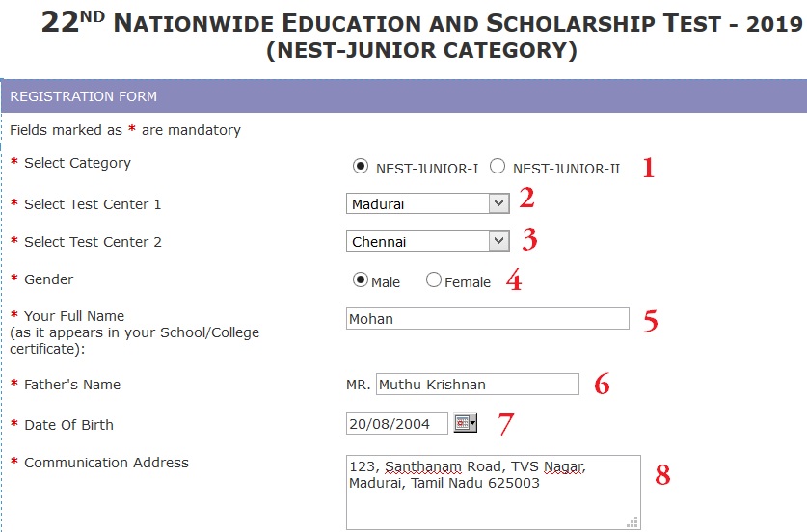The image size is (807, 532).
Task: Click the "Fields marked as * are mandatory" note
Action: point(125,129)
